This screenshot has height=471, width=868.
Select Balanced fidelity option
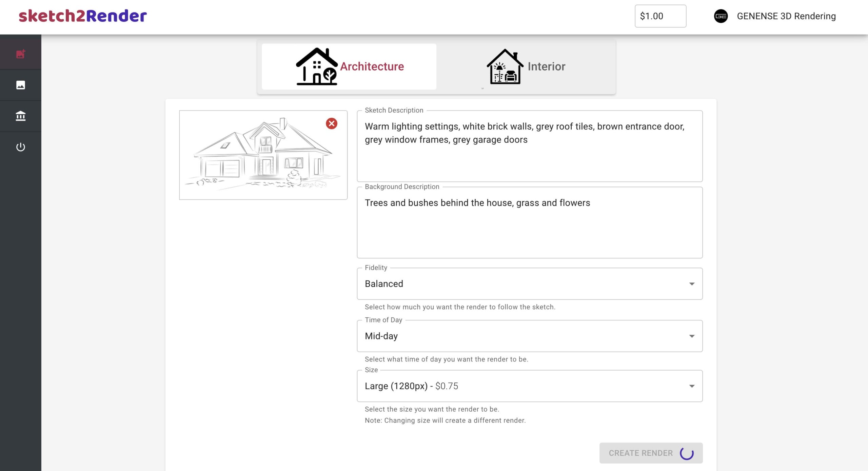point(529,283)
